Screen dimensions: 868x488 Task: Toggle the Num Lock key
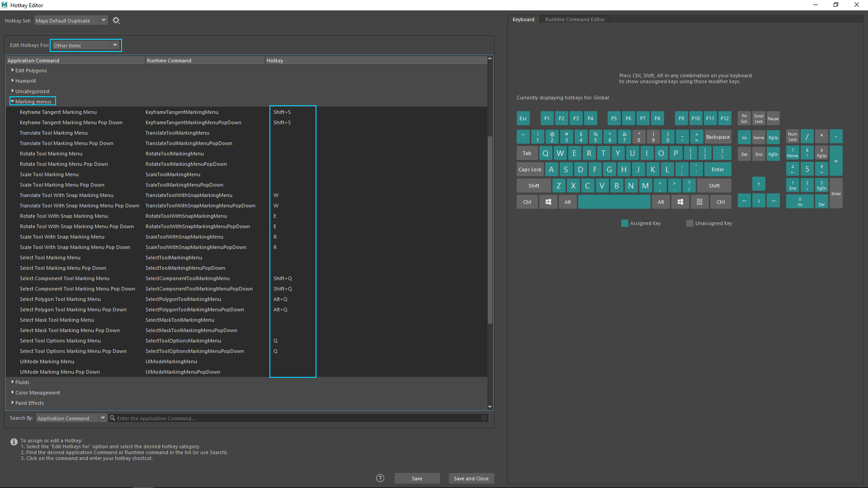coord(793,136)
